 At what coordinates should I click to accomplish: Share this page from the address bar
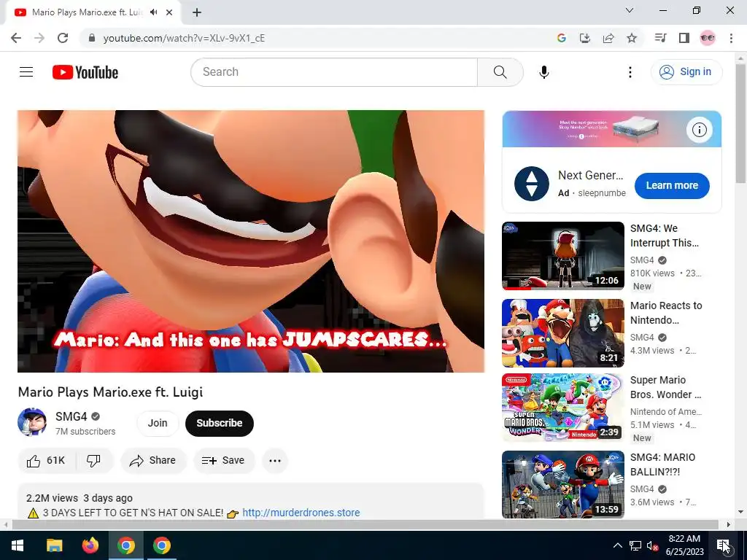pos(608,38)
